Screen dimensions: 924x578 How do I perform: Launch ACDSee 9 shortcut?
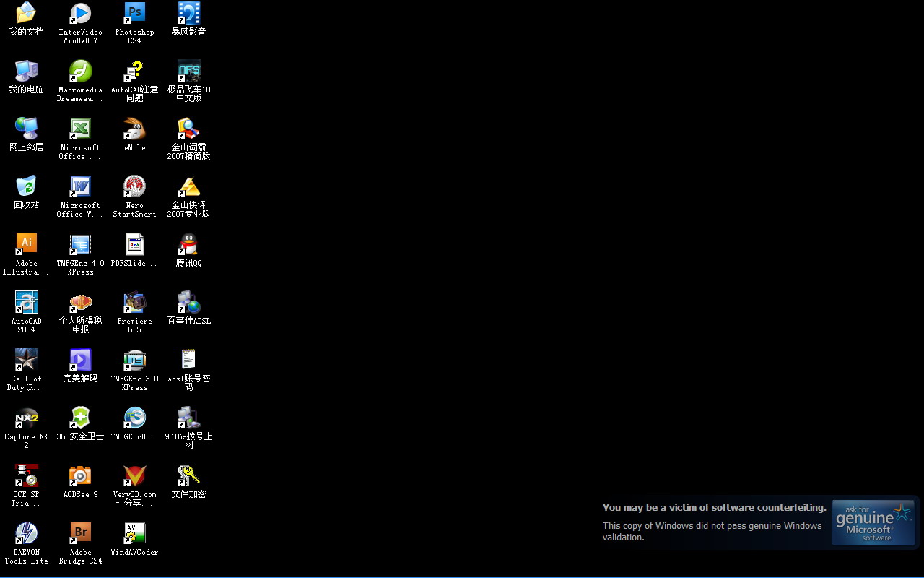coord(80,475)
